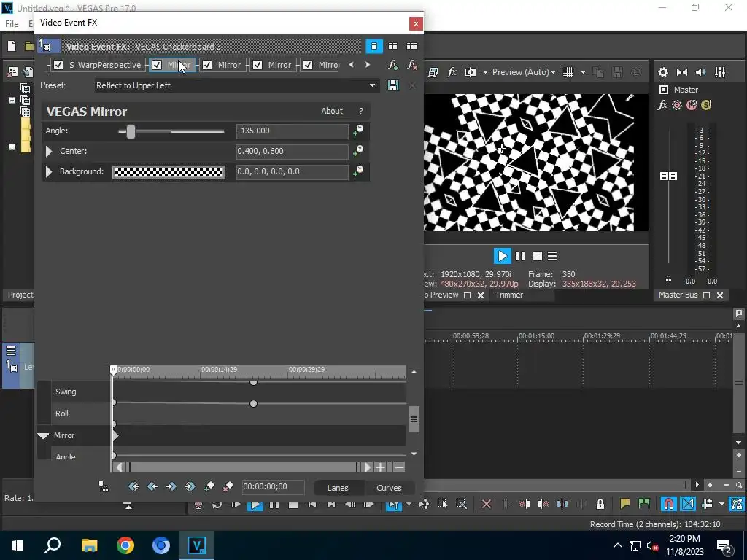This screenshot has width=747, height=560.
Task: Disable the second Mirror effect checkbox
Action: (x=207, y=65)
